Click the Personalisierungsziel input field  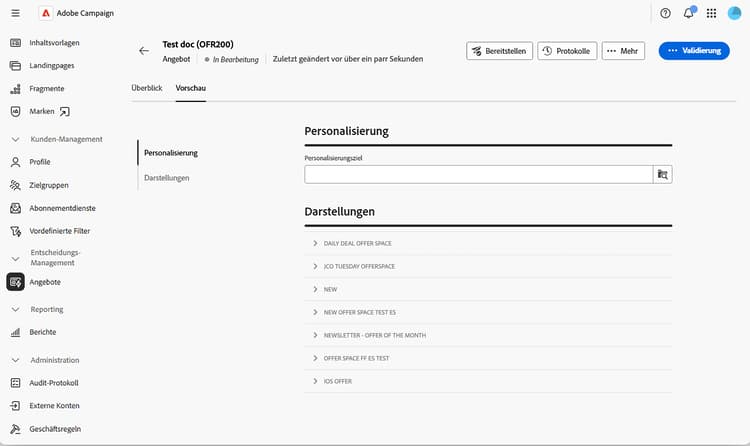479,175
